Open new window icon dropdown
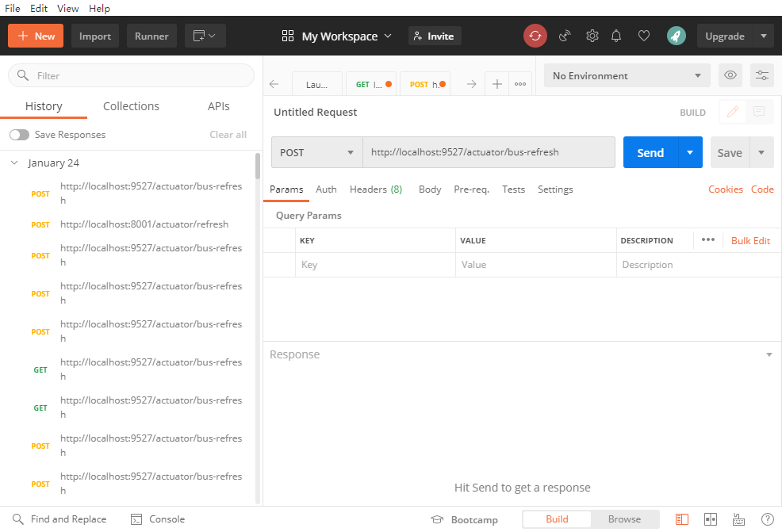Screen dimensions: 782x532 click(205, 36)
